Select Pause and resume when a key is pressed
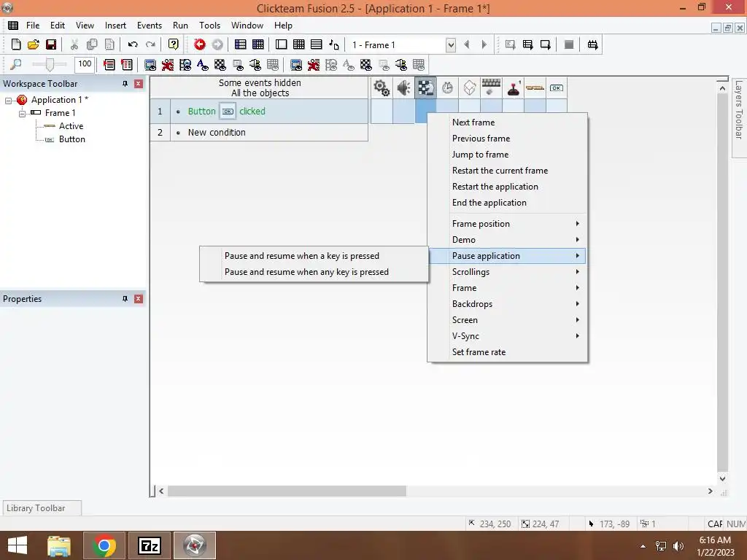The height and width of the screenshot is (560, 747). [x=314, y=256]
